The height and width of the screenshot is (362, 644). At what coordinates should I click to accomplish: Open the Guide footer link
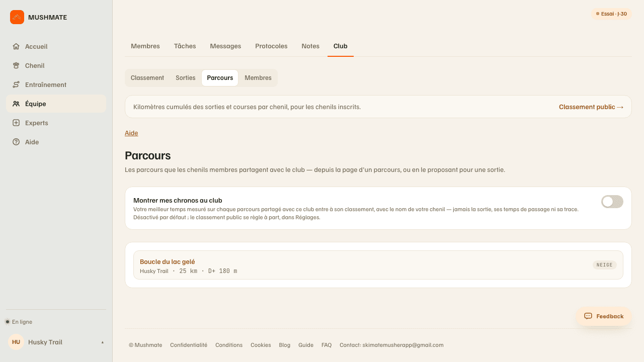(306, 345)
